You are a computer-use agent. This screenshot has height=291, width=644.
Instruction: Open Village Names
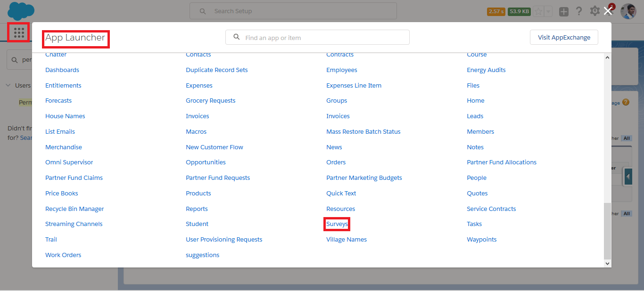(x=347, y=239)
